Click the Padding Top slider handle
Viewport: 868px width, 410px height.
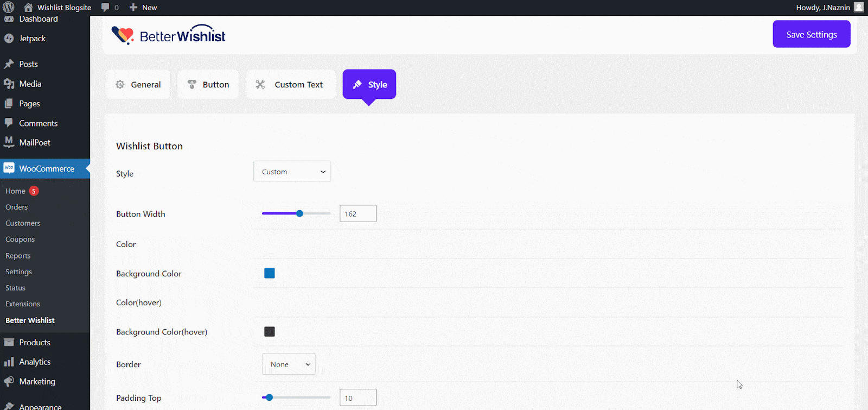click(x=269, y=398)
